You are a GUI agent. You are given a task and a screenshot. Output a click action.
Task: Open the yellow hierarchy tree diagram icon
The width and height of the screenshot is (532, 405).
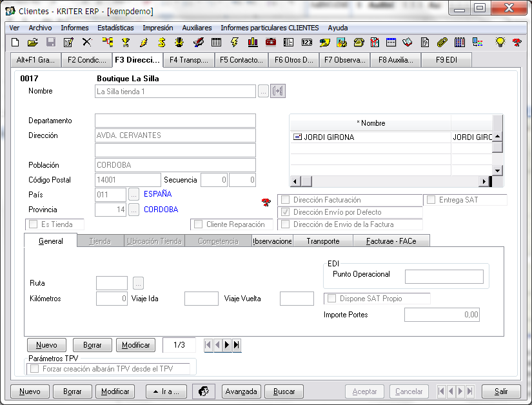(108, 43)
